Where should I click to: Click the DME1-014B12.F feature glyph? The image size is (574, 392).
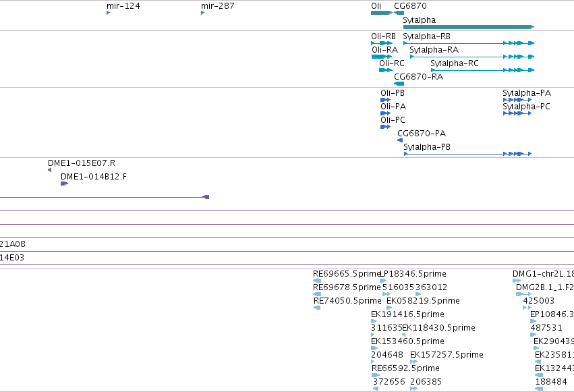tap(65, 184)
